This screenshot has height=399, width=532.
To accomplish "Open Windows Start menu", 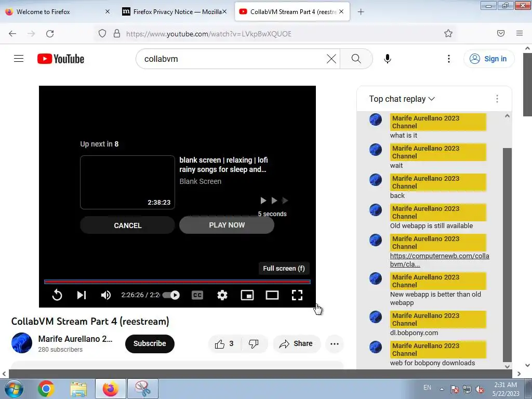I will coord(14,389).
